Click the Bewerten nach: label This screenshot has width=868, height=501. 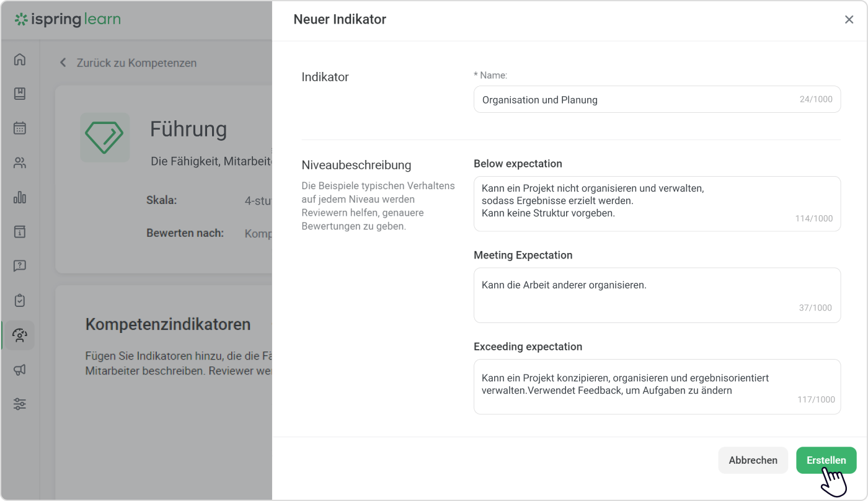185,233
